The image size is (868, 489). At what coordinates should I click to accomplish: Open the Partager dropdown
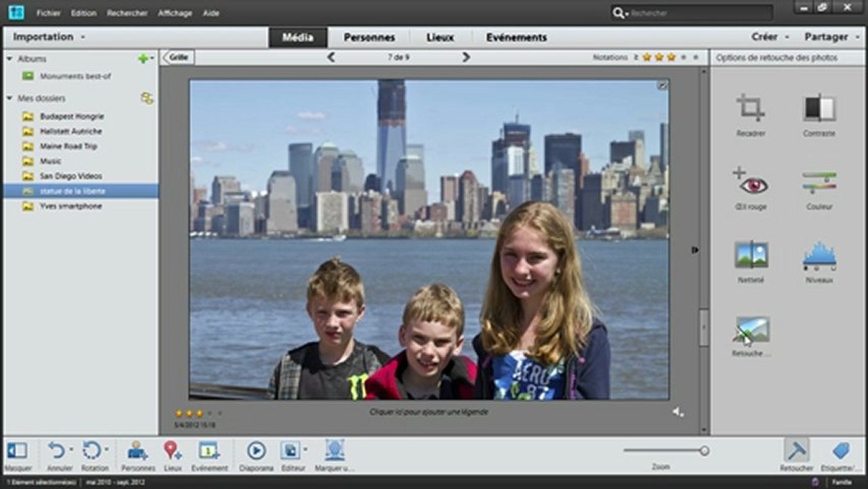(832, 37)
